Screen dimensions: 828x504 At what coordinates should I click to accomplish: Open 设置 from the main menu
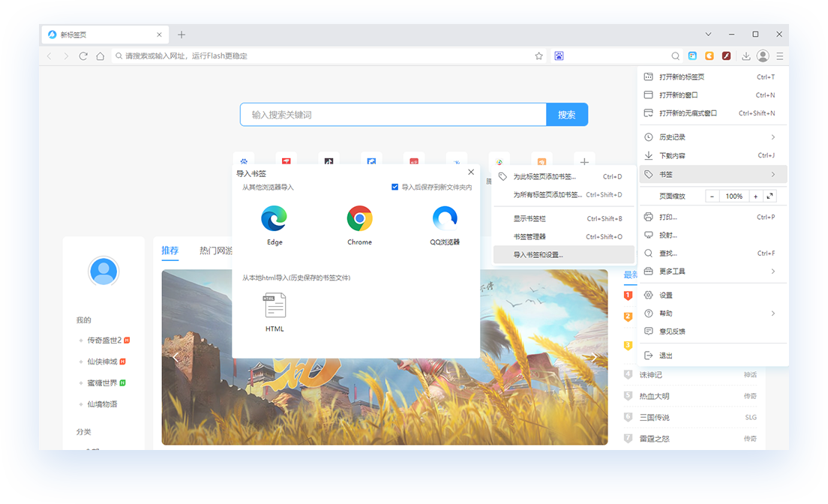[x=666, y=295]
